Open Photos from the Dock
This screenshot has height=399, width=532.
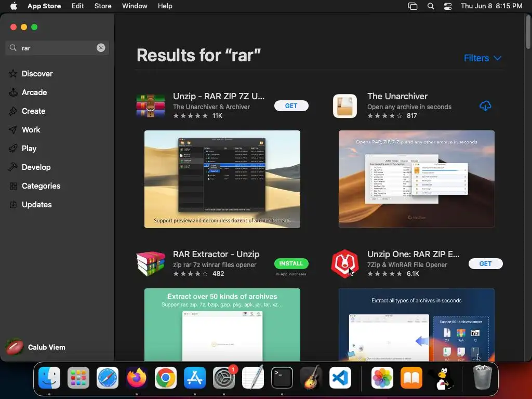pyautogui.click(x=382, y=378)
